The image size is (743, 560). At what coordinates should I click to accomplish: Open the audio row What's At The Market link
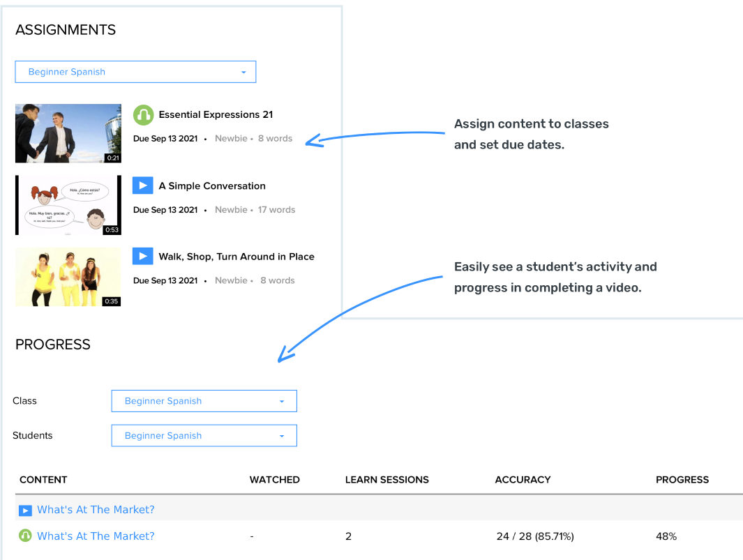coord(96,536)
